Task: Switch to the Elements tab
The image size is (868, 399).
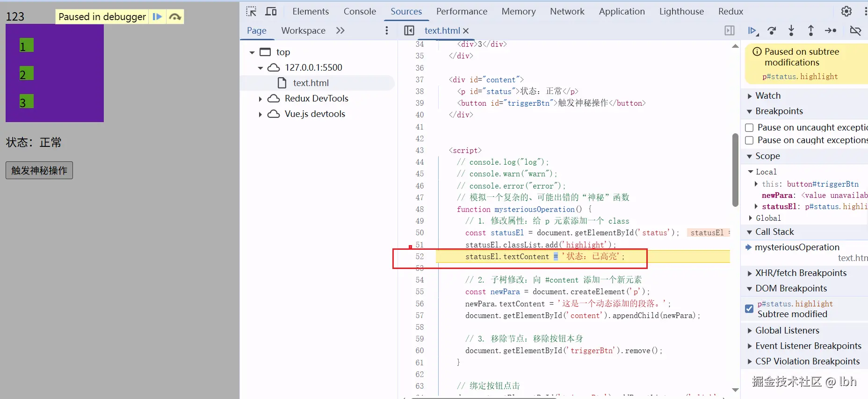Action: coord(311,11)
